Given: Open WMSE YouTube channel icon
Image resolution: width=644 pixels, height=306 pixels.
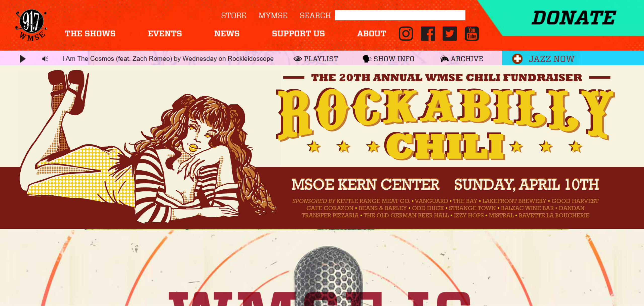Looking at the screenshot, I should coord(472,33).
